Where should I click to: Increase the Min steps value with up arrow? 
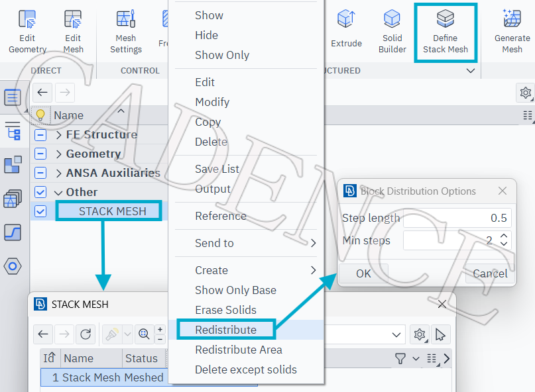(x=504, y=236)
